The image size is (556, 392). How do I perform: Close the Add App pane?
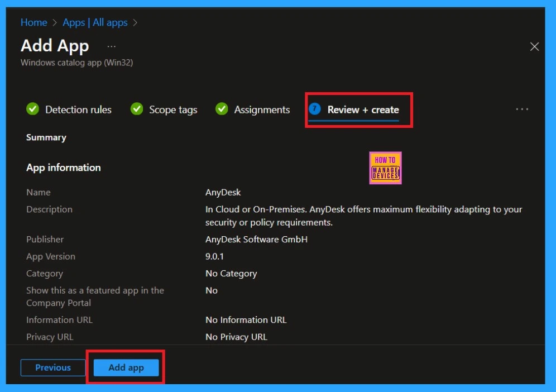pyautogui.click(x=534, y=46)
